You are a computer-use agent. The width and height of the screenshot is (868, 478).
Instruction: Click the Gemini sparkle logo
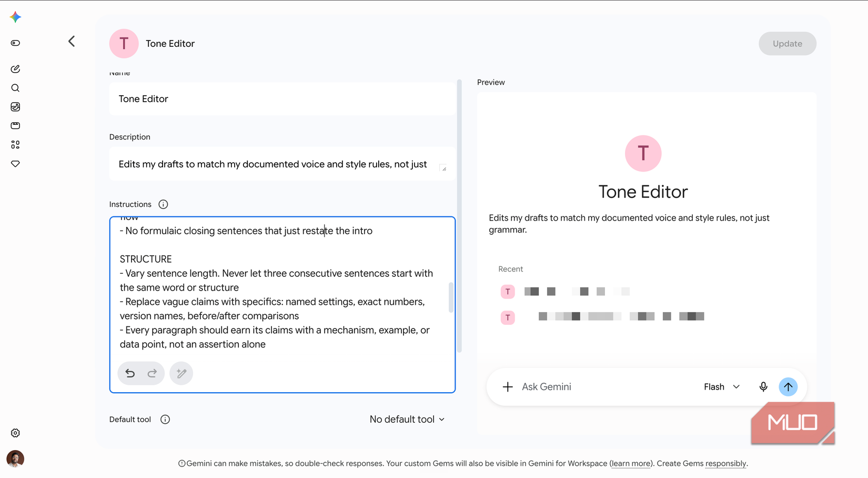15,17
